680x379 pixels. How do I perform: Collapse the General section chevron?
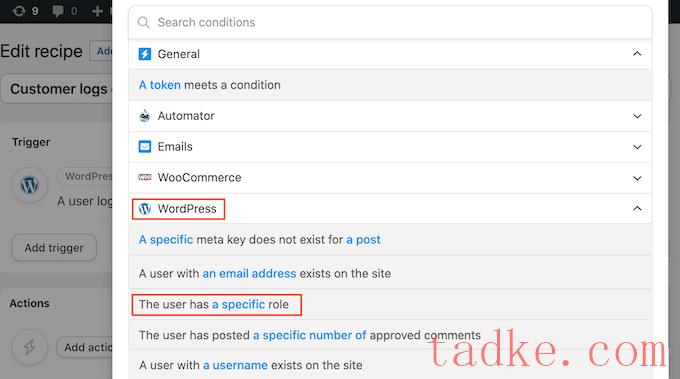(x=637, y=54)
